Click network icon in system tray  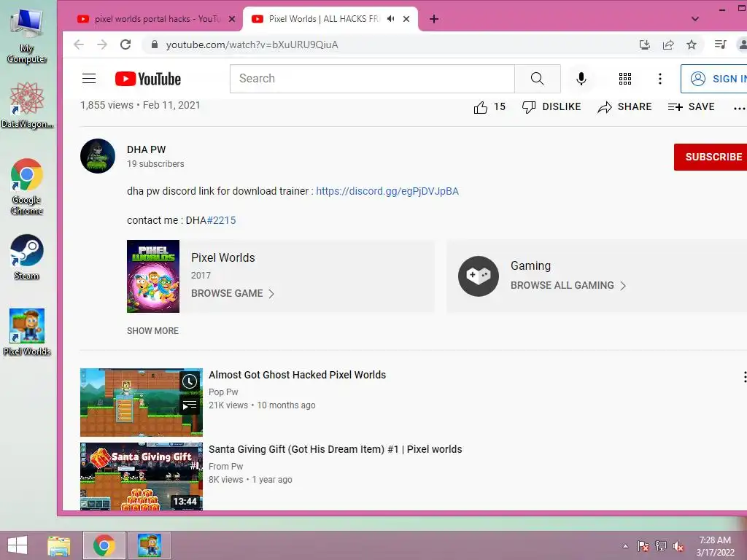661,546
